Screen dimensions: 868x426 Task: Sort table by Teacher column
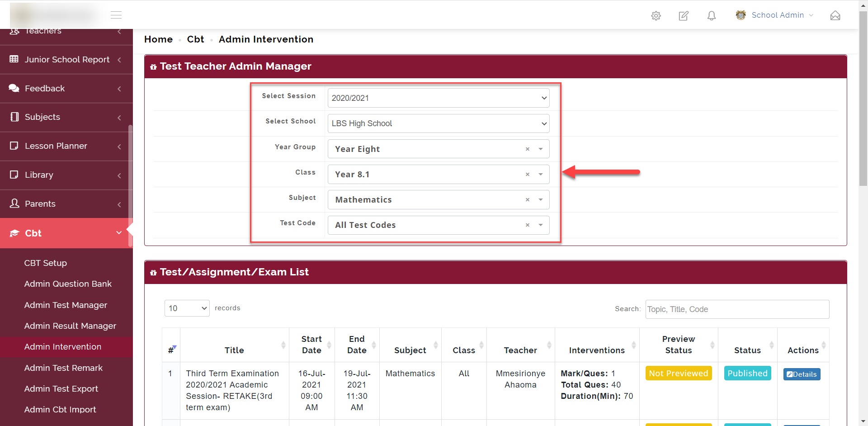[520, 345]
